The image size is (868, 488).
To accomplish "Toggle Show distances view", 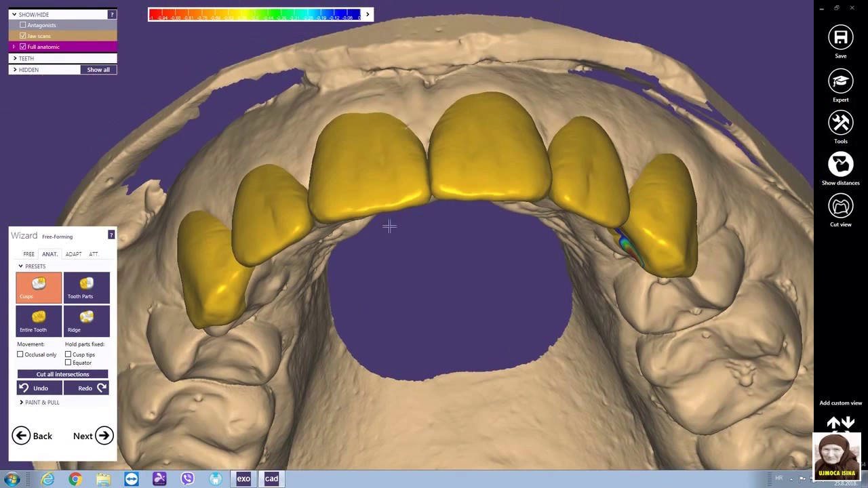I will click(840, 165).
